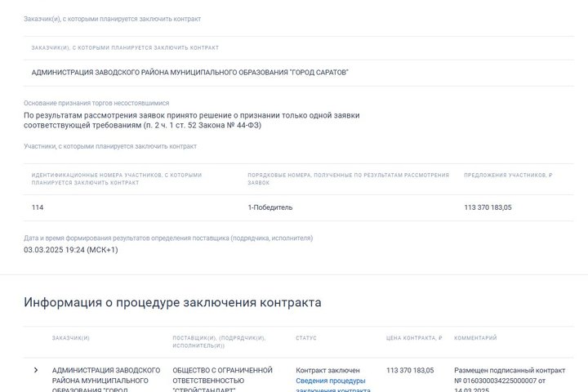
Task: Click label 'Участники, с которыми планируется заключить контракт'
Action: click(x=110, y=146)
